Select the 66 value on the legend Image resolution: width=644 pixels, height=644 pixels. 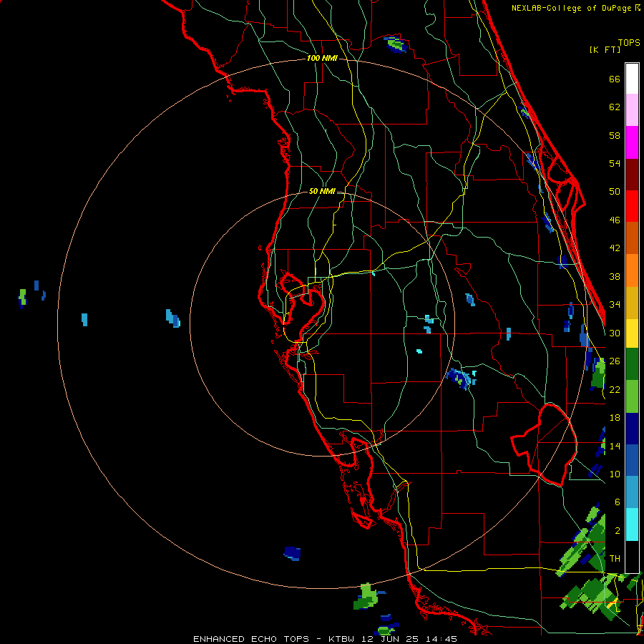click(615, 79)
